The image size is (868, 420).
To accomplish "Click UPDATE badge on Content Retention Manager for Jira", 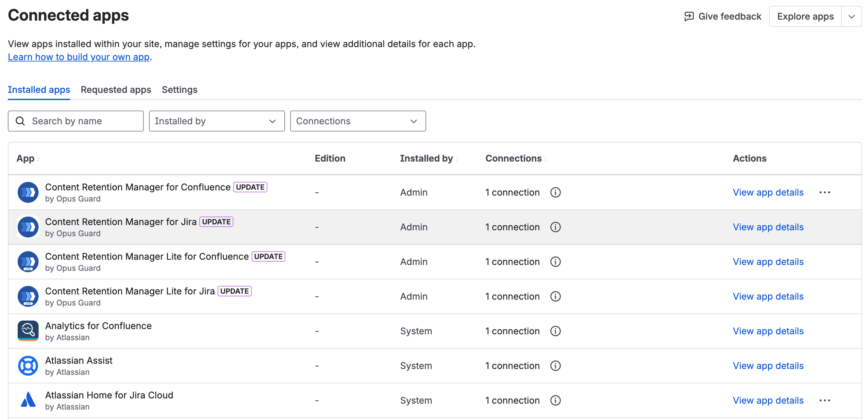I will click(x=216, y=222).
